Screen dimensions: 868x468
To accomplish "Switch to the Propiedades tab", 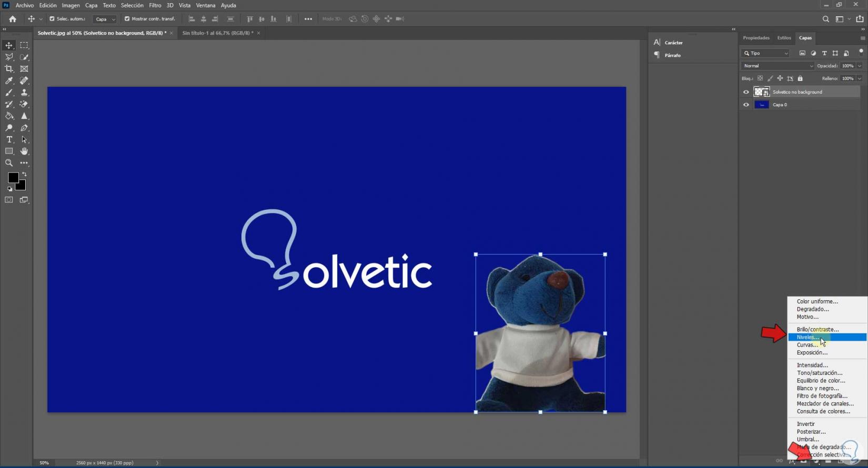I will (756, 38).
